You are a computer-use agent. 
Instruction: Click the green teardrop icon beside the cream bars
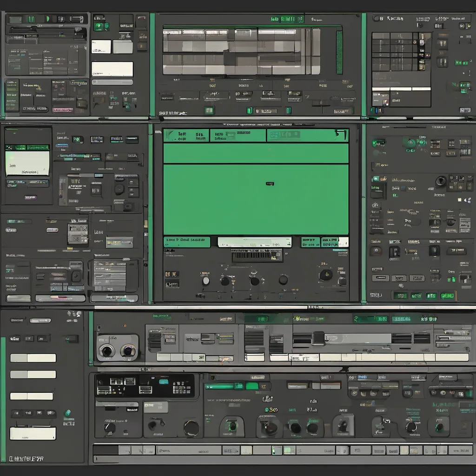67,414
